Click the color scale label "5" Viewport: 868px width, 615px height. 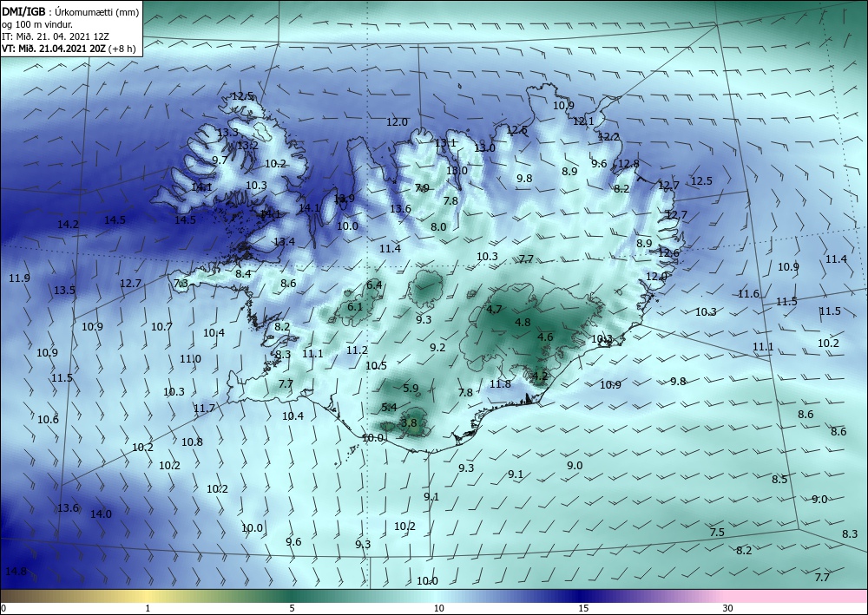[292, 609]
